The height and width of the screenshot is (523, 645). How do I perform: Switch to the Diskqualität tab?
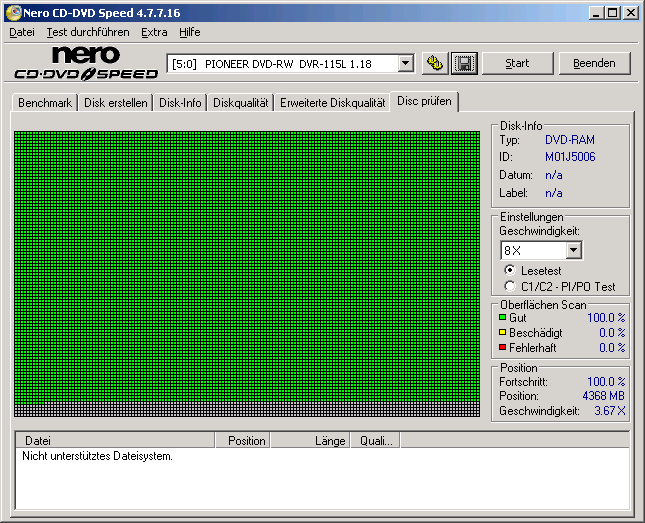coord(241,102)
